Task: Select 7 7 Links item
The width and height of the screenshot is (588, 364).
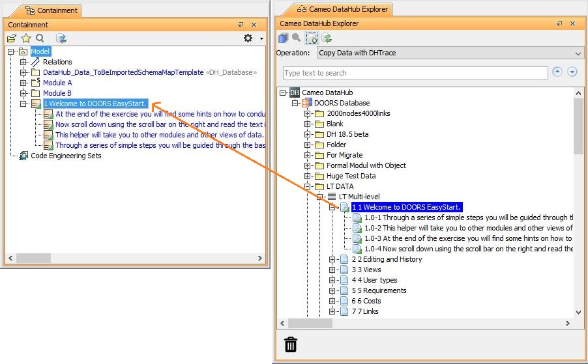Action: (x=365, y=311)
